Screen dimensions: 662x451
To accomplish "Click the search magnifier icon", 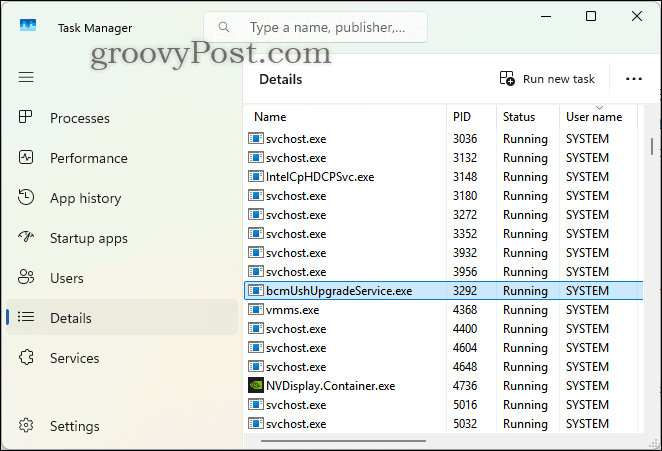I will (x=224, y=27).
